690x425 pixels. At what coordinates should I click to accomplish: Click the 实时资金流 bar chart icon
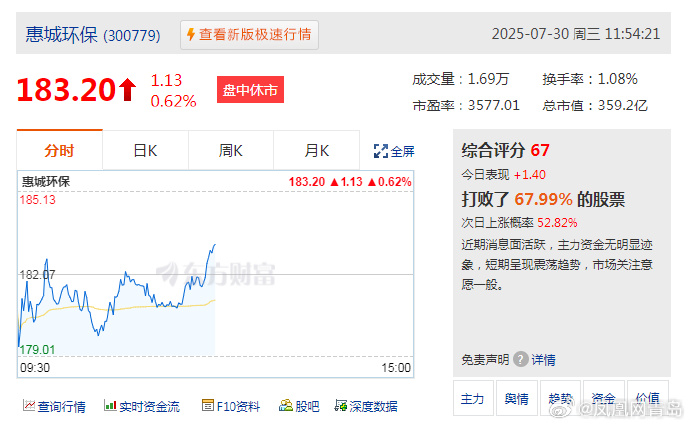tap(110, 405)
